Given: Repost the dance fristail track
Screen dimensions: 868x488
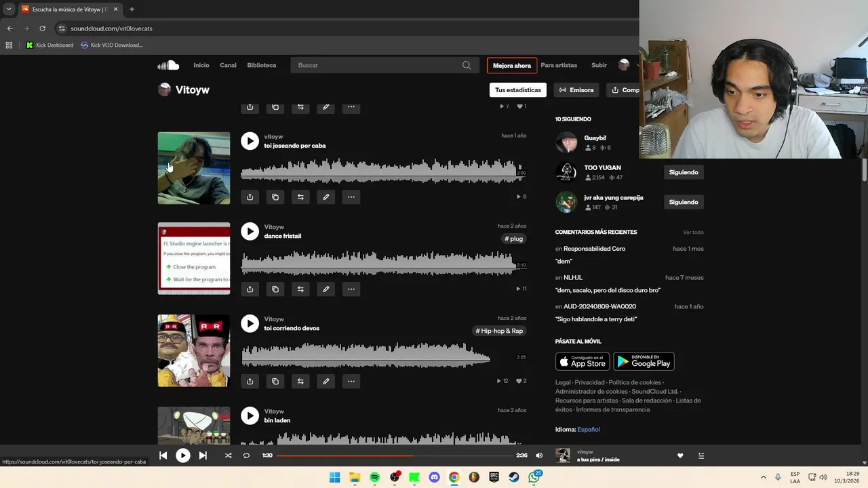Looking at the screenshot, I should click(x=300, y=289).
